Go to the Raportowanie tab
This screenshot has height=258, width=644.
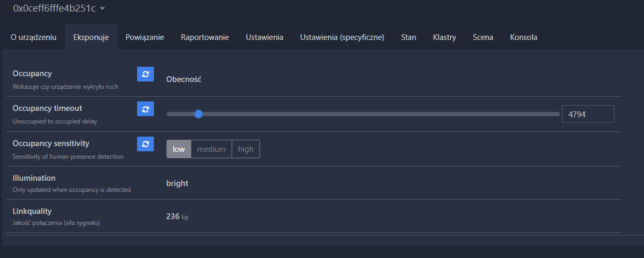point(205,37)
